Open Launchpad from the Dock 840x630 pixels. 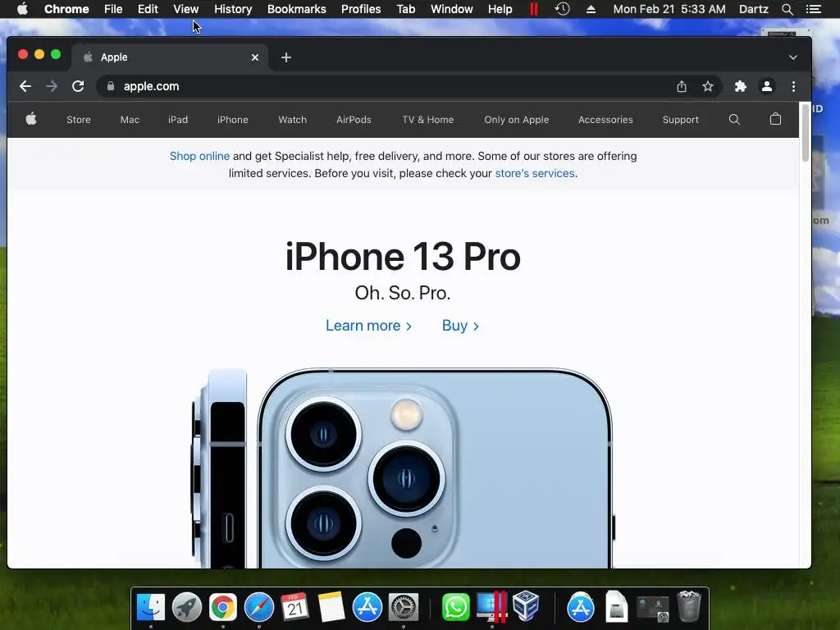click(x=186, y=606)
